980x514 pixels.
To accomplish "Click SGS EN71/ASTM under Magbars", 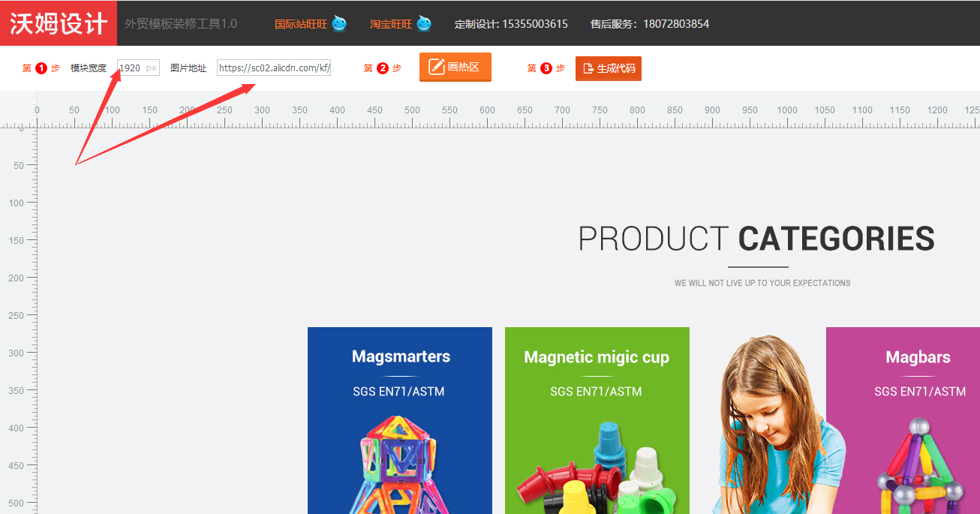I will (x=920, y=391).
